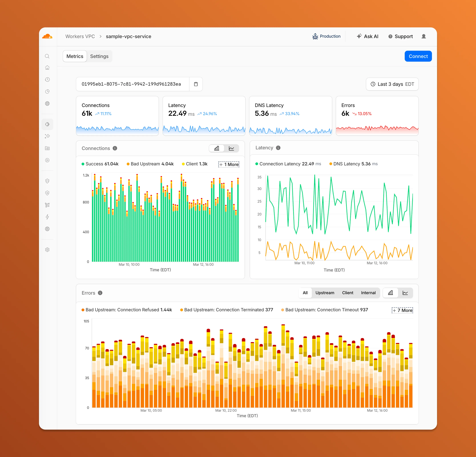Switch the Errors chart to line view

click(405, 293)
